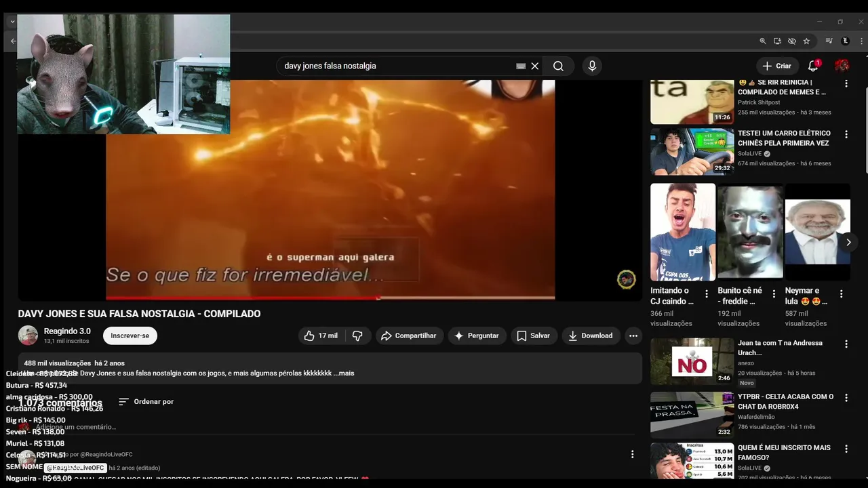Viewport: 868px width, 488px height.
Task: Open the tab search chevron at the top left
Action: [x=12, y=22]
